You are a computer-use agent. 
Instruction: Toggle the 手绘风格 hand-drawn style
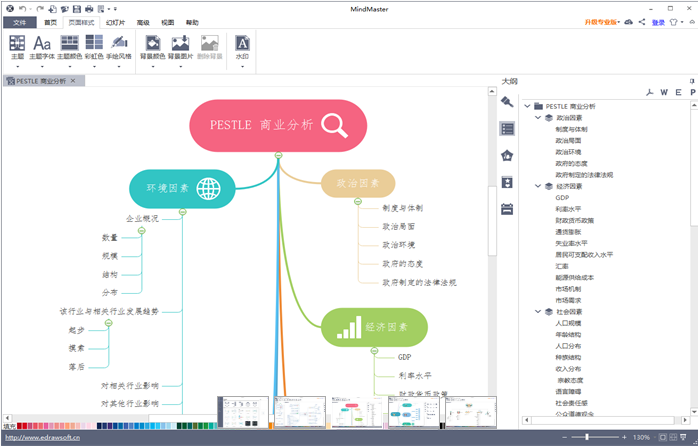(119, 47)
